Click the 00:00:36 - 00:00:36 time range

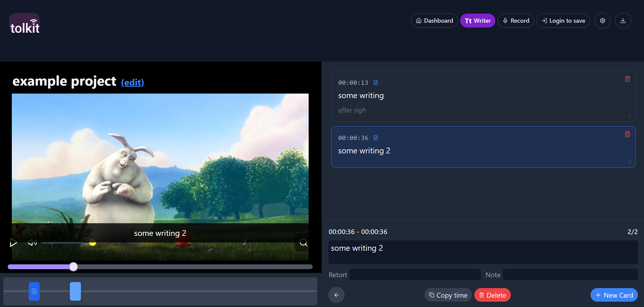point(358,232)
